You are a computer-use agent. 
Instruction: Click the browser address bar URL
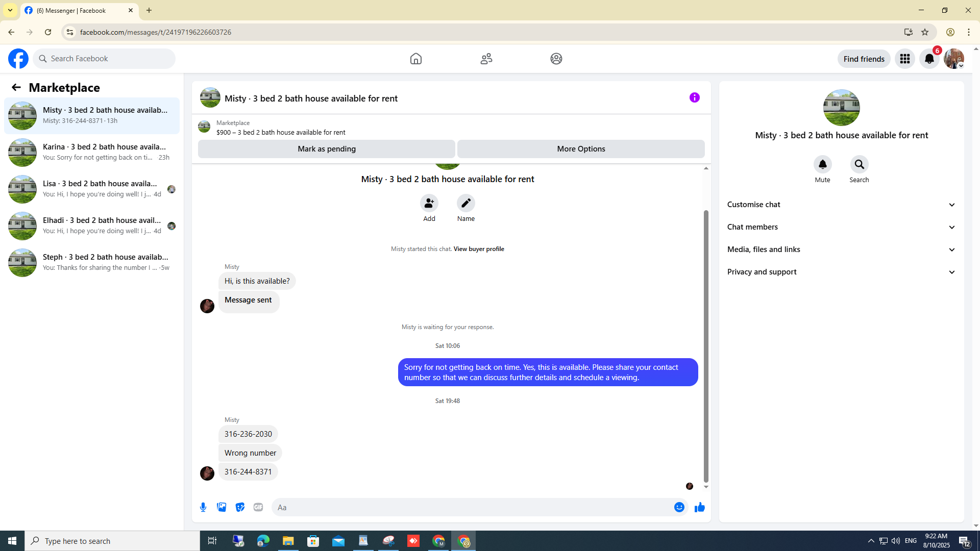click(155, 32)
